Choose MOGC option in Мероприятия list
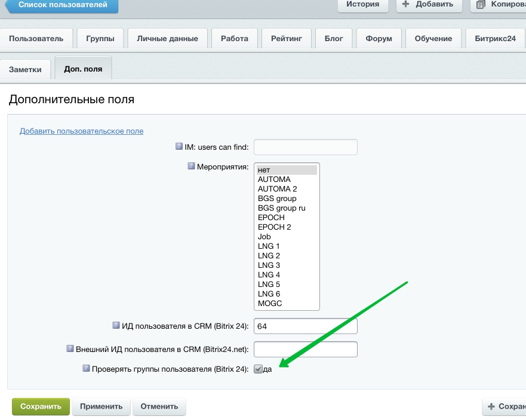The image size is (526, 420). click(270, 304)
